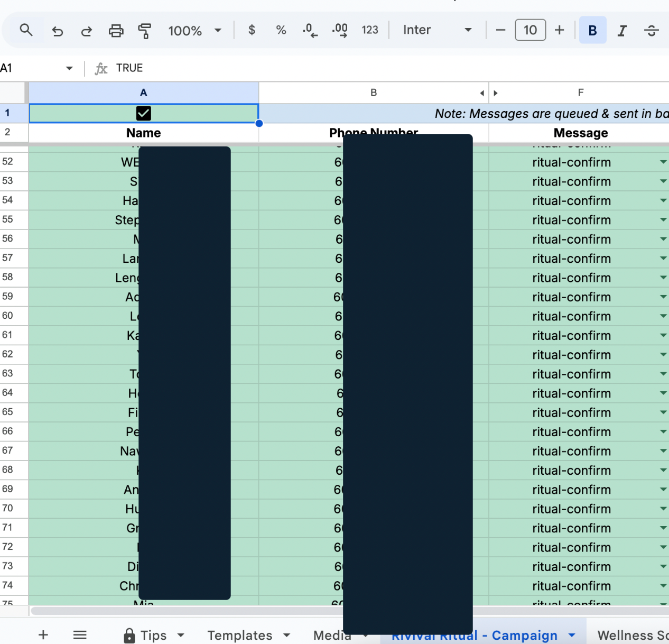Open the message dropdown in row 61

pyautogui.click(x=663, y=336)
